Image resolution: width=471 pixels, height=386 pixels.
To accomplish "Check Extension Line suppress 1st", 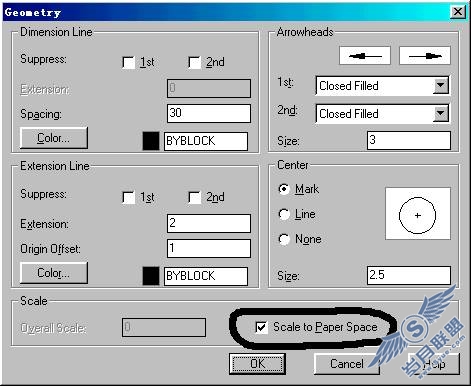I will pos(129,197).
